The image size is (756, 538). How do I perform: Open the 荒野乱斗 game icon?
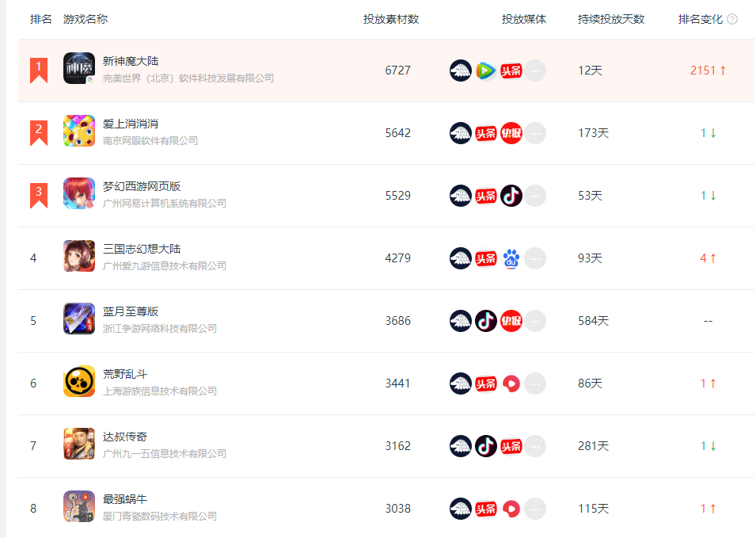click(x=79, y=381)
